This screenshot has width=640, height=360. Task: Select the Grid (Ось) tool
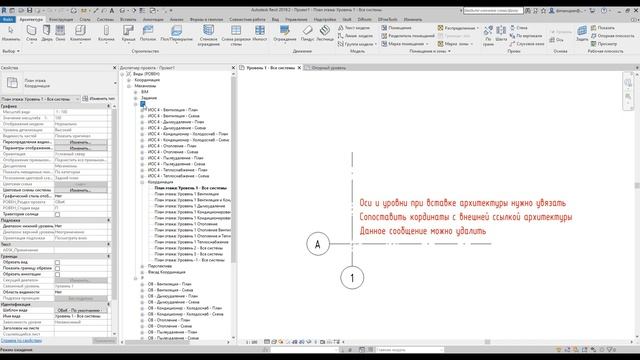pyautogui.click(x=557, y=40)
